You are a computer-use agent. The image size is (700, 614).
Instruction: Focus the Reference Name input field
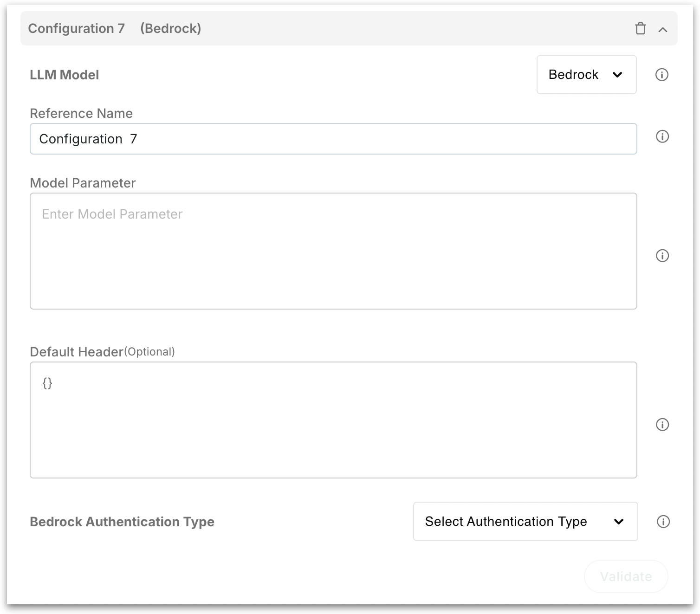pyautogui.click(x=333, y=139)
